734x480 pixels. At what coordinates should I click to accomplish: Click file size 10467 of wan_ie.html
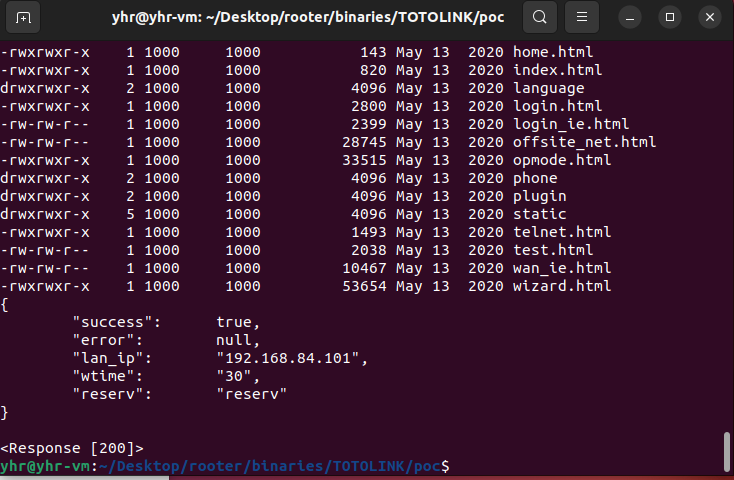pos(364,268)
